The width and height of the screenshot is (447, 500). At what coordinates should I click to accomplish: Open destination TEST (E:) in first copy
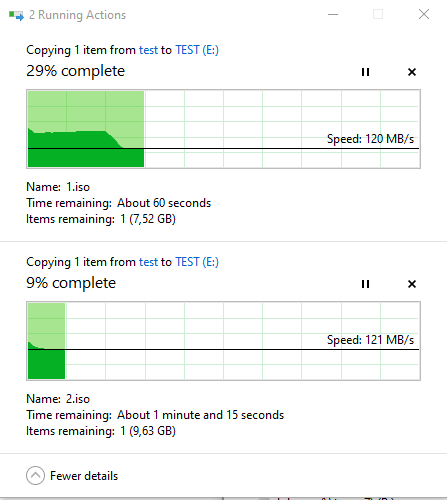pos(197,50)
